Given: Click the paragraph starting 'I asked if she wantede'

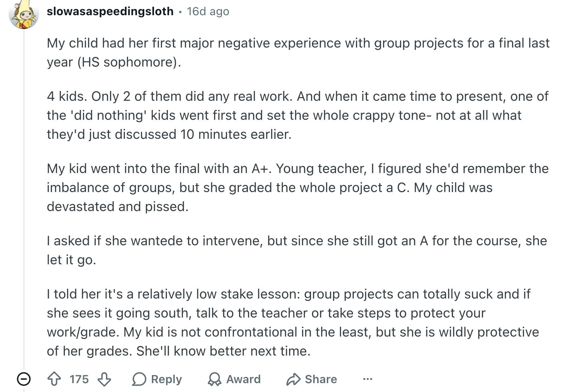Looking at the screenshot, I should pos(297,250).
